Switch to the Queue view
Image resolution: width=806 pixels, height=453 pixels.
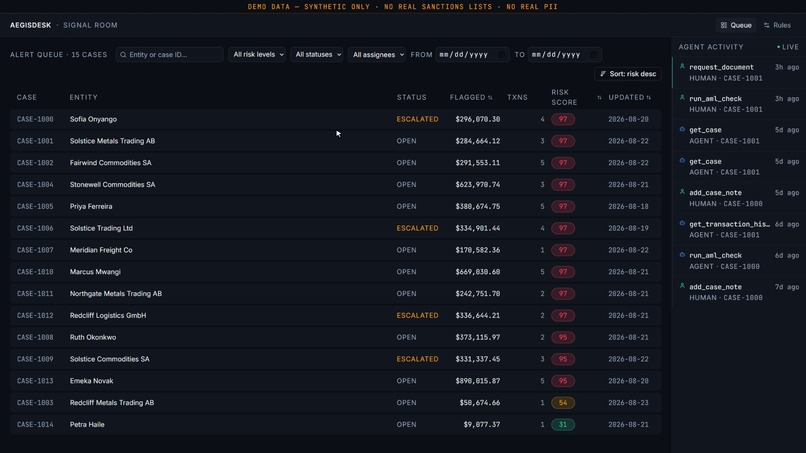pos(736,25)
